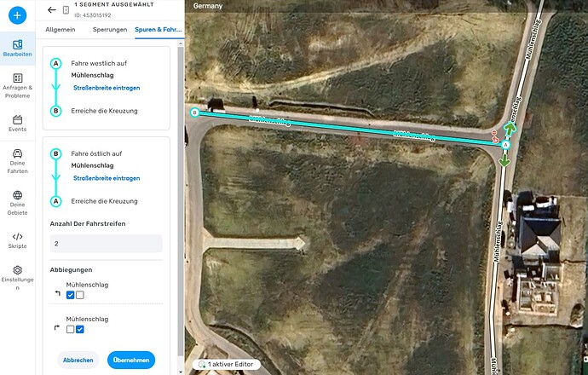Click green upward turn arrow at junction
The height and width of the screenshot is (375, 588).
[510, 129]
